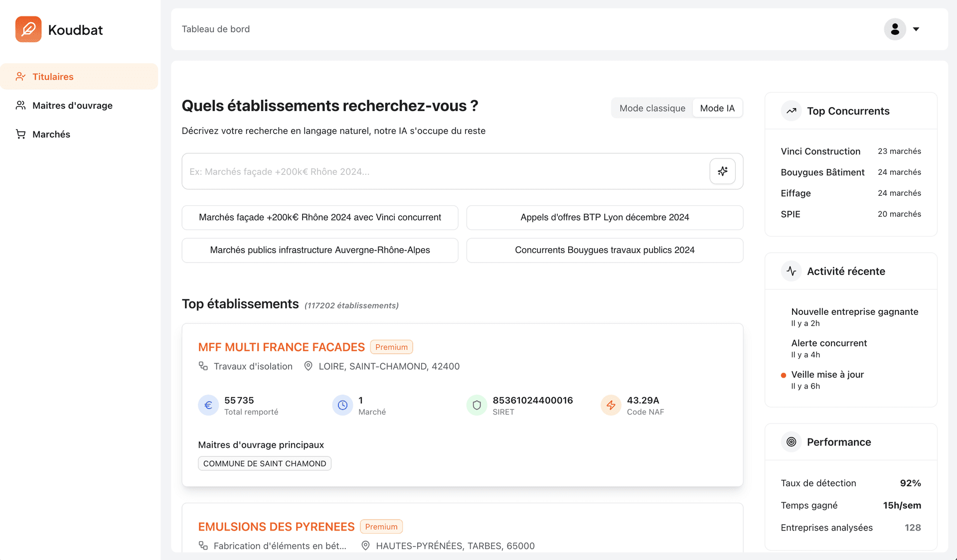Click the natural language search field
This screenshot has height=560, width=957.
444,171
